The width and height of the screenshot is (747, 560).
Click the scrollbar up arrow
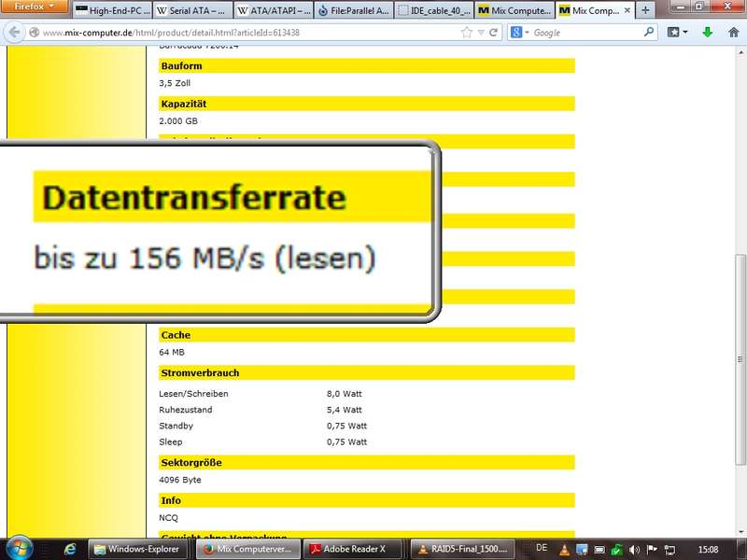tap(740, 50)
